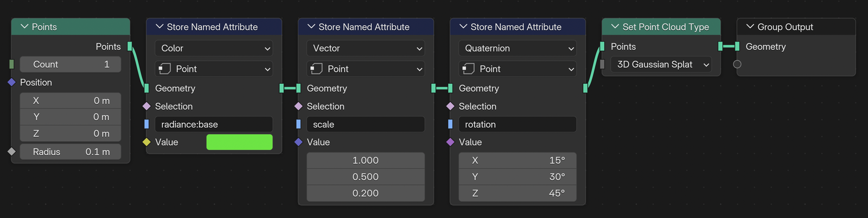Viewport: 868px width, 218px height.
Task: Click Selection socket on rotation node
Action: (450, 107)
